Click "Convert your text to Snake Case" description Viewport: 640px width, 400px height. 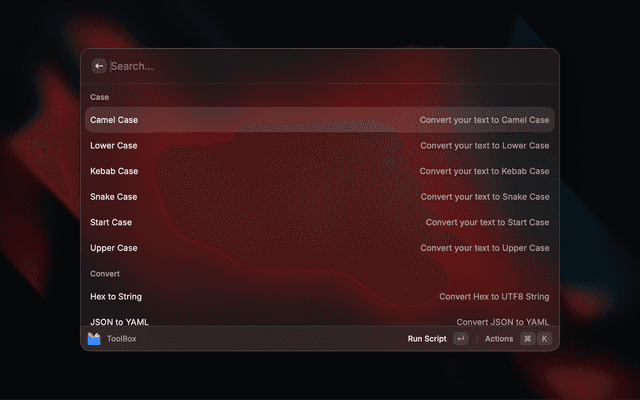[x=485, y=197]
